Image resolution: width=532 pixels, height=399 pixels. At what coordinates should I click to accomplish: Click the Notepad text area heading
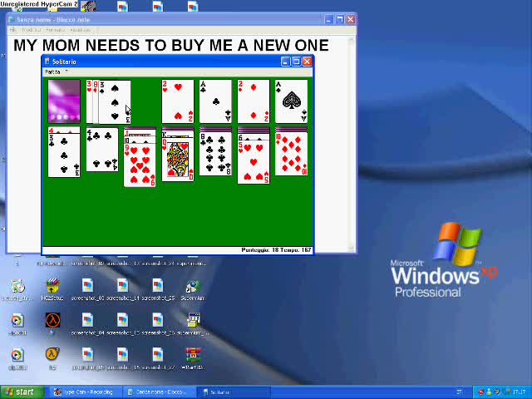coord(170,45)
